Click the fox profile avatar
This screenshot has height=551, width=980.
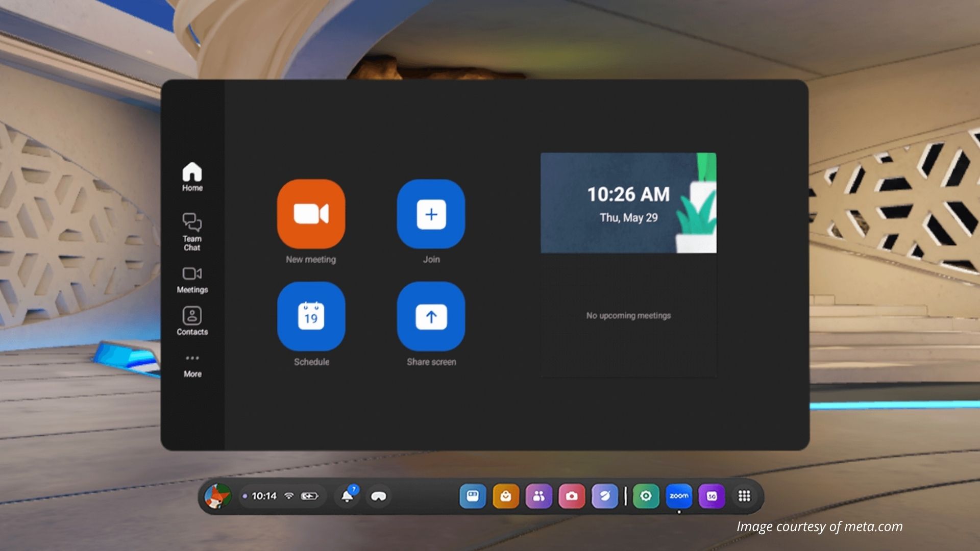218,496
